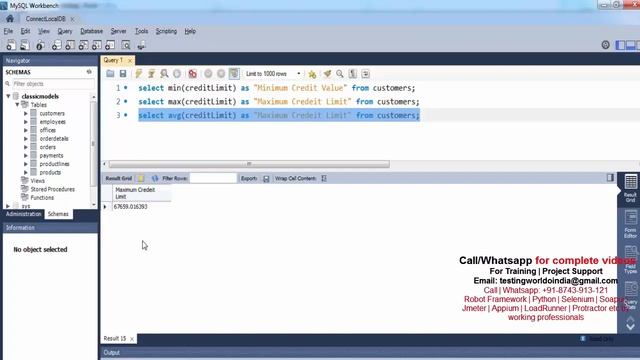The image size is (640, 360).
Task: Open the File menu
Action: pyautogui.click(x=8, y=31)
